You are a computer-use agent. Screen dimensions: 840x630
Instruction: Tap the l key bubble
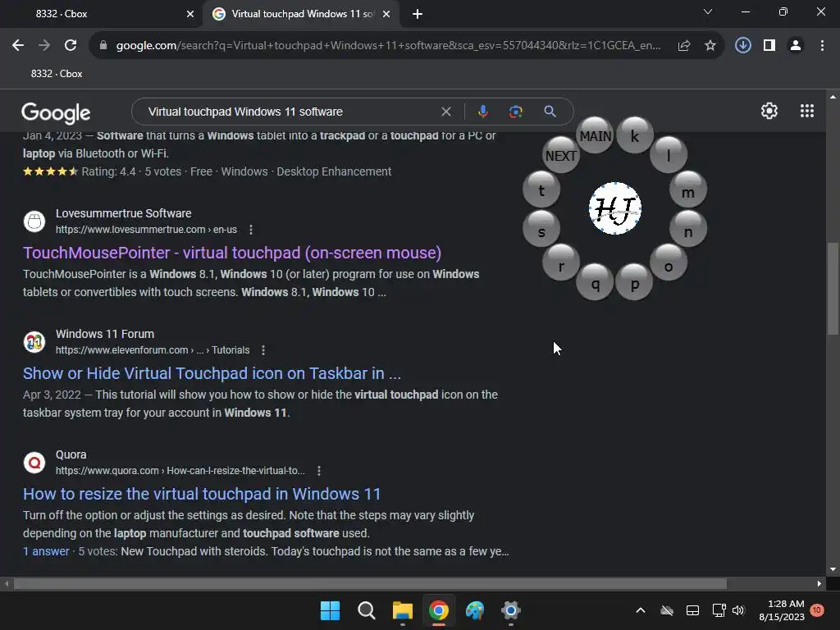(669, 155)
